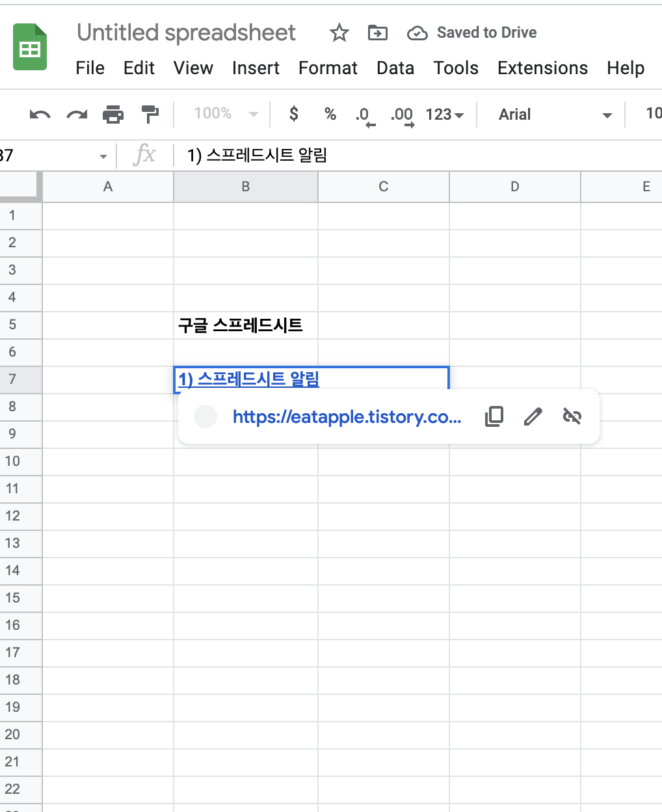This screenshot has width=662, height=812.
Task: Click the linked cell "1) 스프레드시트 알림"
Action: 311,379
